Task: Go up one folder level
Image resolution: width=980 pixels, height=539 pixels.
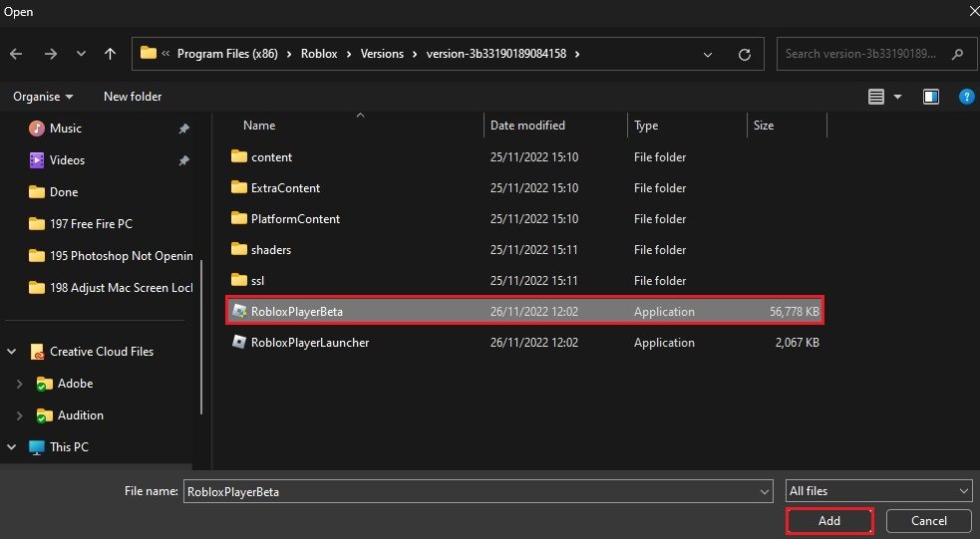Action: [110, 55]
